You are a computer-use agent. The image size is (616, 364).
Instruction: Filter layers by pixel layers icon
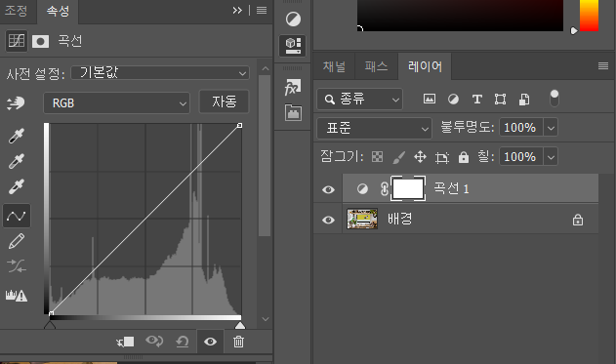[430, 99]
